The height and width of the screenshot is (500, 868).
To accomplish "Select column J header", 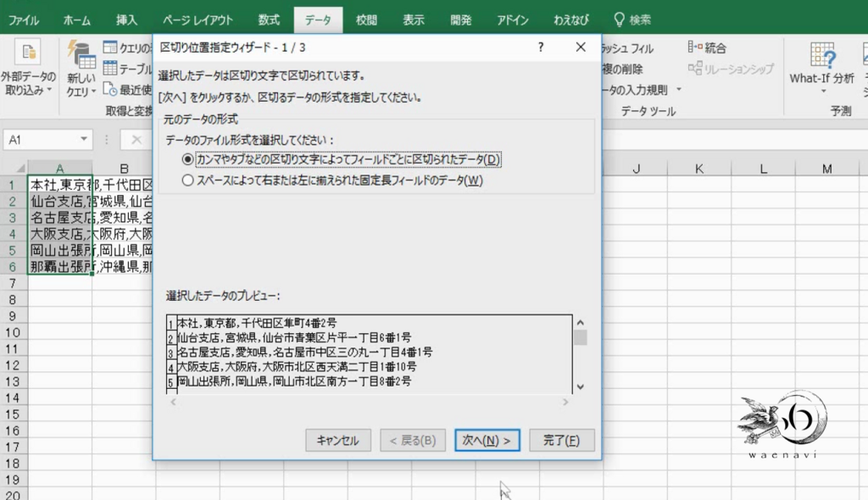I will point(636,169).
